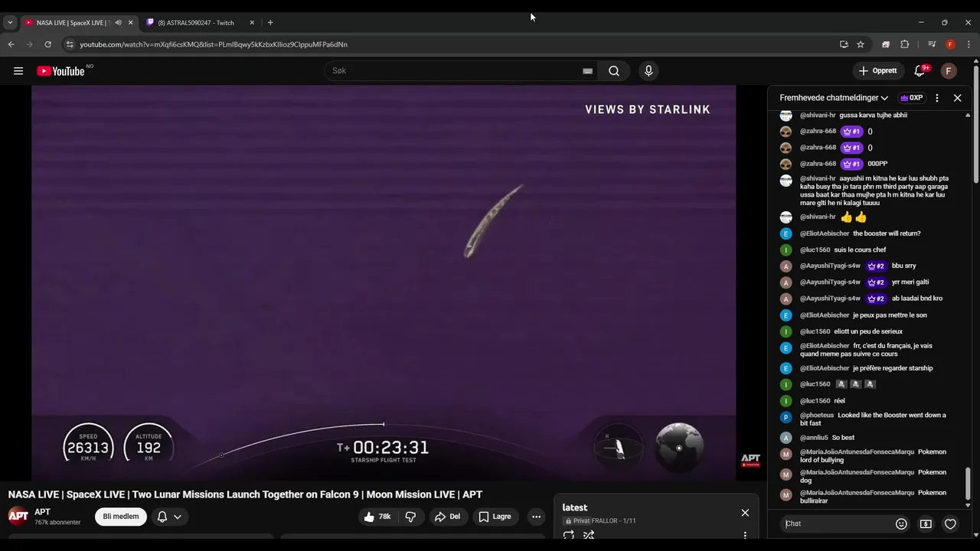
Task: Go back in the browser
Action: (x=11, y=44)
